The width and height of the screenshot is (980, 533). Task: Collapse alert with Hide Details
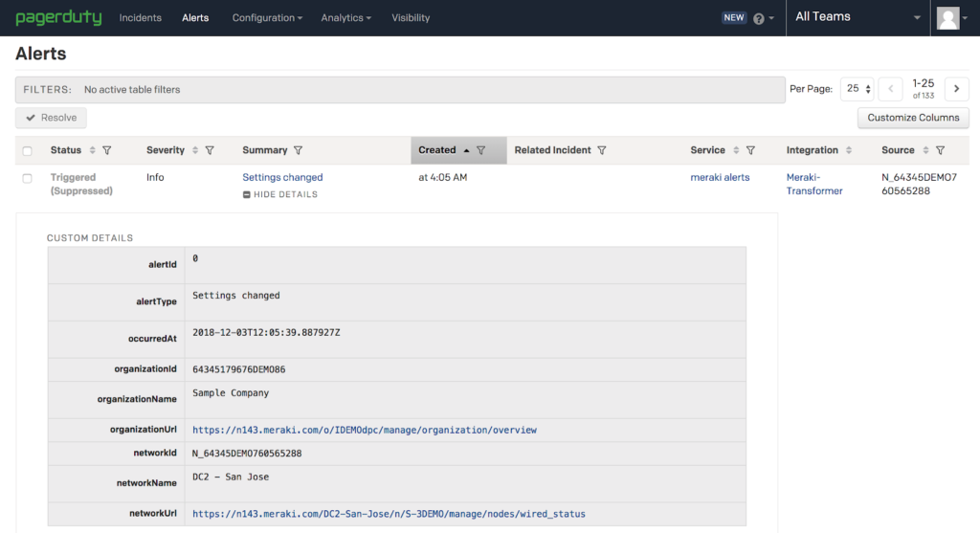pos(280,194)
